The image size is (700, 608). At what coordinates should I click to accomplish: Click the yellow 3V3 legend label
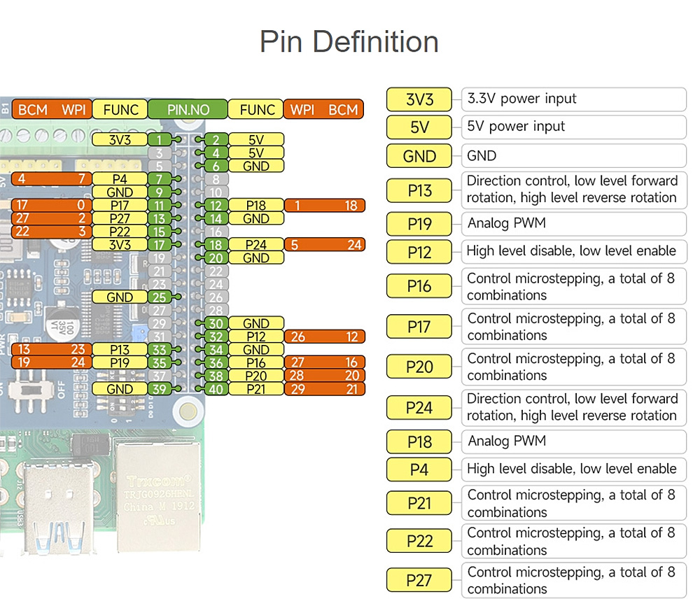(420, 99)
